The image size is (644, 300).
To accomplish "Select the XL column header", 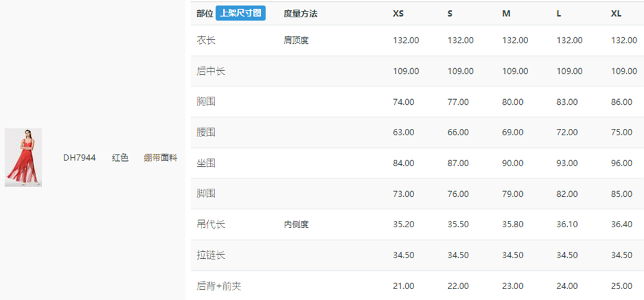I will tap(616, 14).
